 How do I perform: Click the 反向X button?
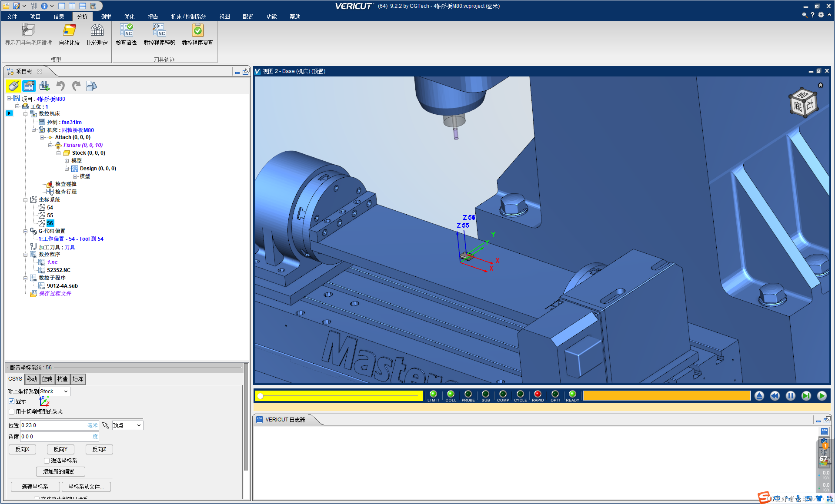[x=22, y=449]
